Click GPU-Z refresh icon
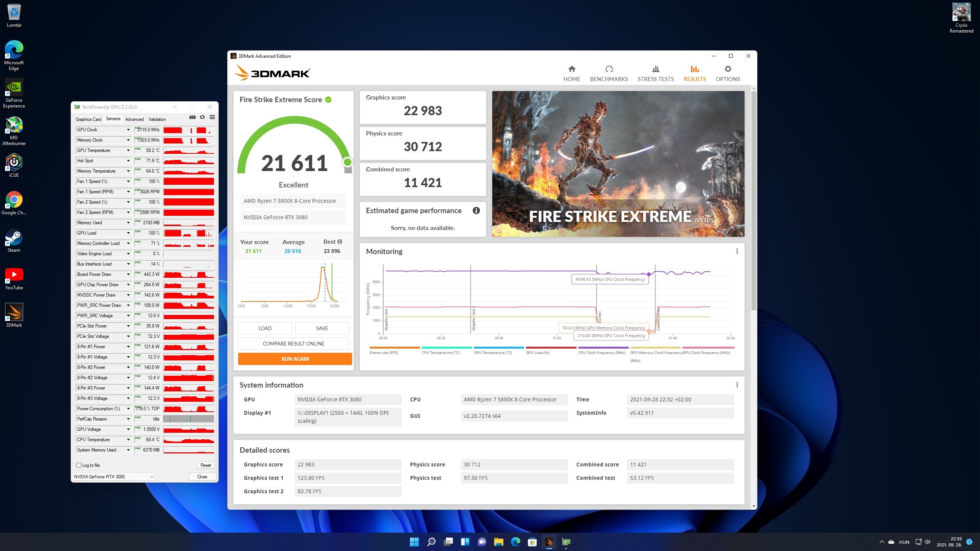 tap(203, 117)
